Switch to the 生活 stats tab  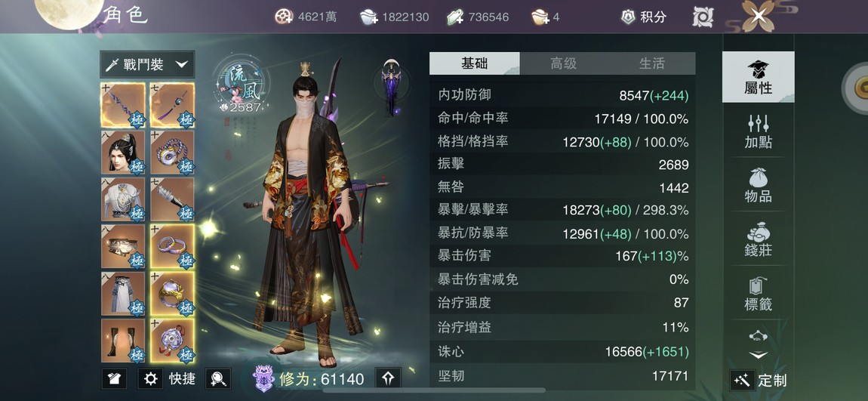651,63
